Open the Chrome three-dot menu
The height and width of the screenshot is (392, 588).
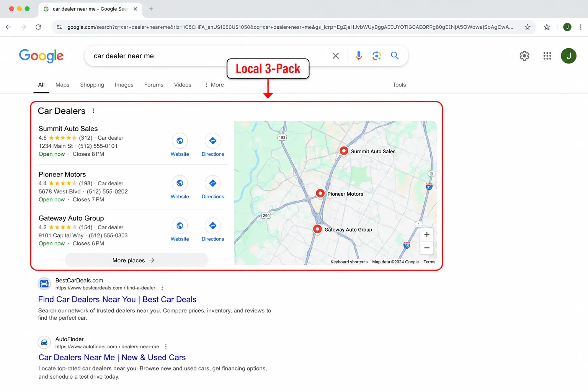pos(581,27)
